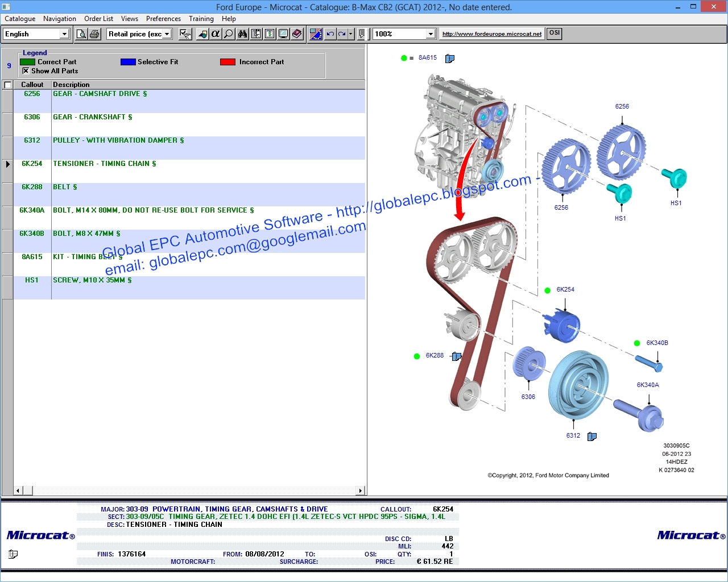The image size is (728, 582).
Task: Open the Retail price dropdown
Action: tap(167, 34)
